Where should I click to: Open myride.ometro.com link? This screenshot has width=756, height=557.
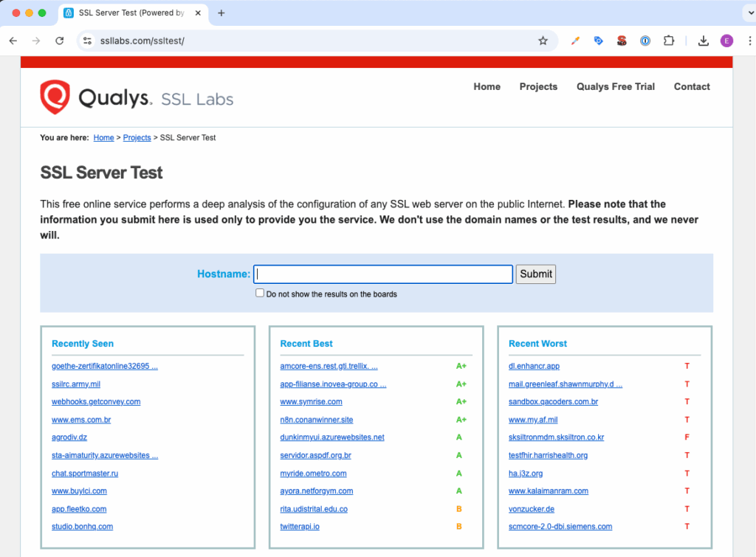313,474
